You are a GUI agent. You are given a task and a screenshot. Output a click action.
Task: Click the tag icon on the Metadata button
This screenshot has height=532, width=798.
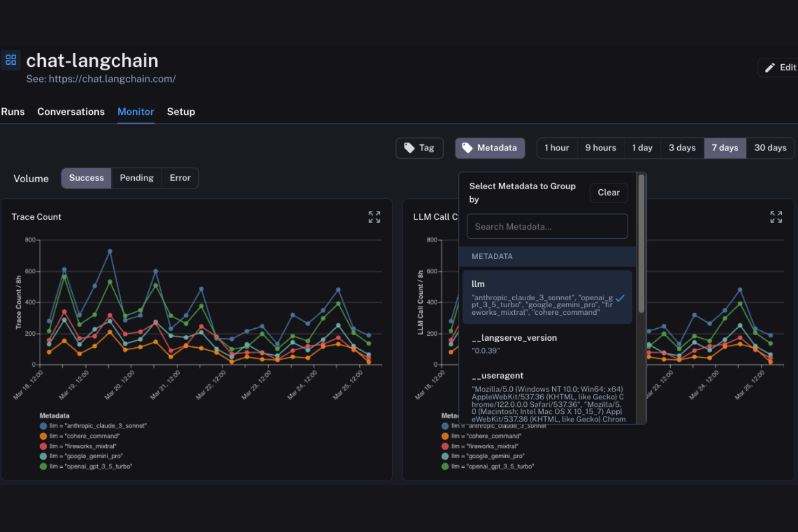pos(467,148)
